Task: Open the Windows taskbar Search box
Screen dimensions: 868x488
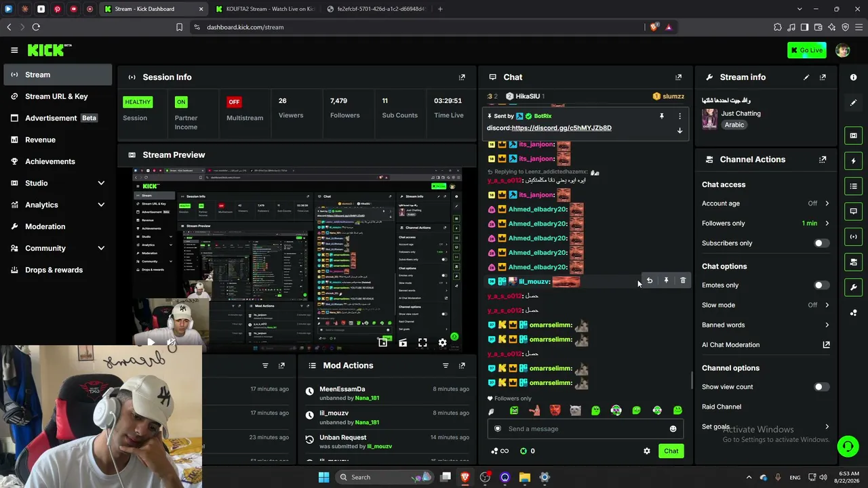Action: pyautogui.click(x=383, y=477)
